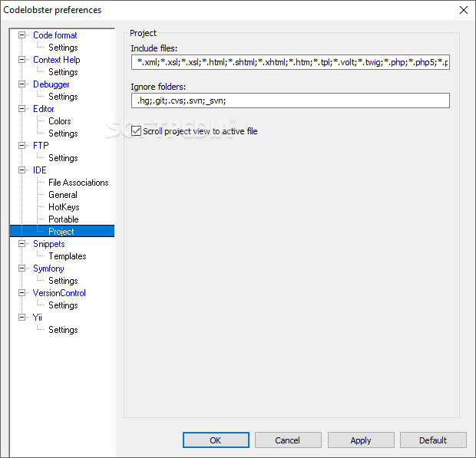This screenshot has height=458, width=476.
Task: Select the Project tree item
Action: point(62,232)
